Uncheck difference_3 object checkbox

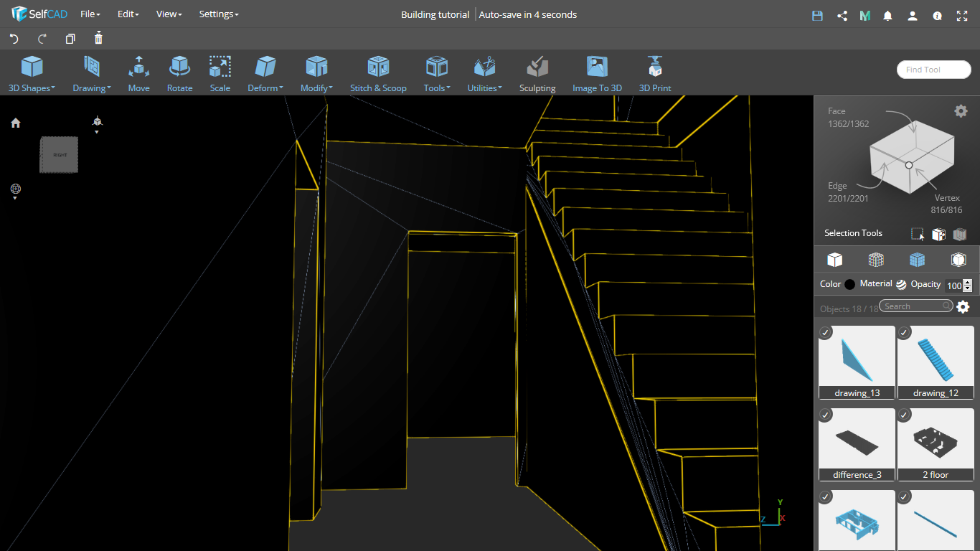tap(826, 415)
